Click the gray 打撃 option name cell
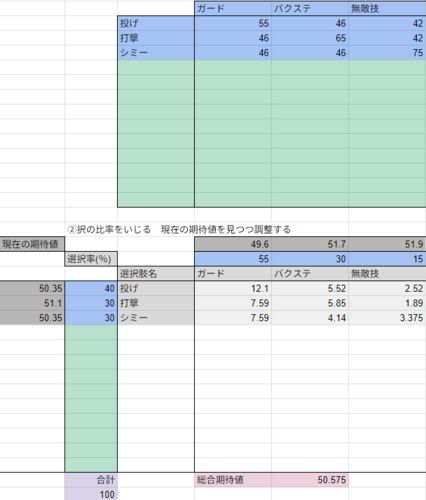426x500 pixels. point(156,303)
